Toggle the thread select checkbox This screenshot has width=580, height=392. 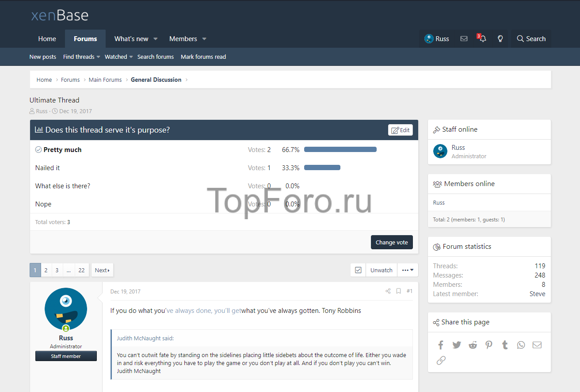pos(358,270)
